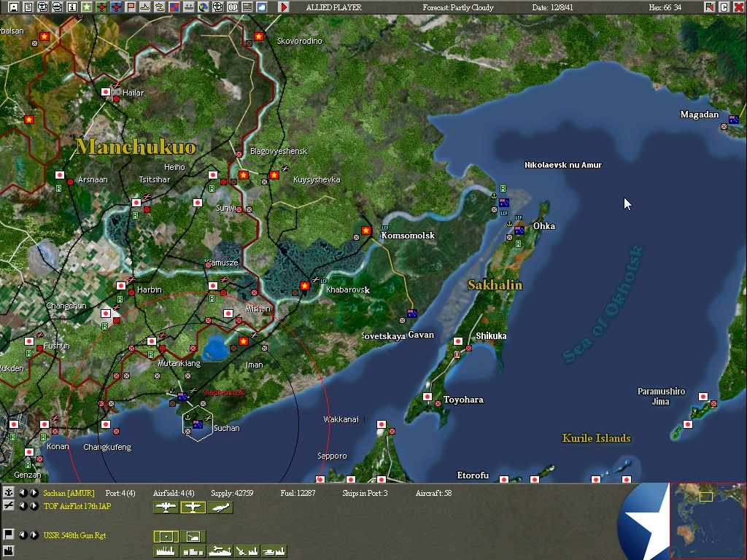Click the Harbin Japanese base marker
Viewport: 747px width, 560px height.
(x=121, y=286)
